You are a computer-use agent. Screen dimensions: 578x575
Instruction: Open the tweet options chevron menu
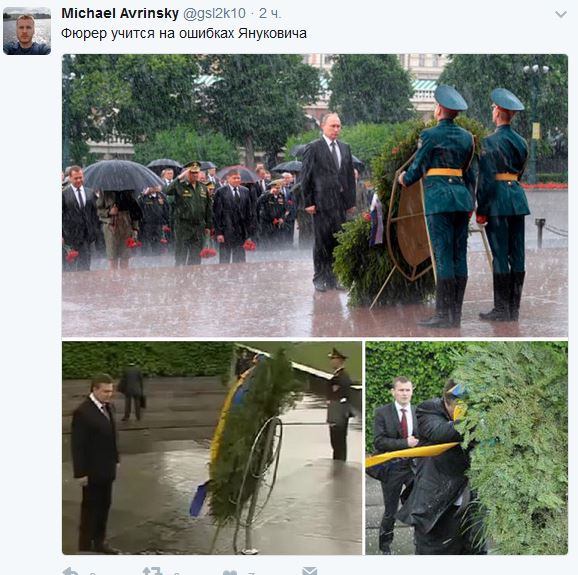coord(561,14)
